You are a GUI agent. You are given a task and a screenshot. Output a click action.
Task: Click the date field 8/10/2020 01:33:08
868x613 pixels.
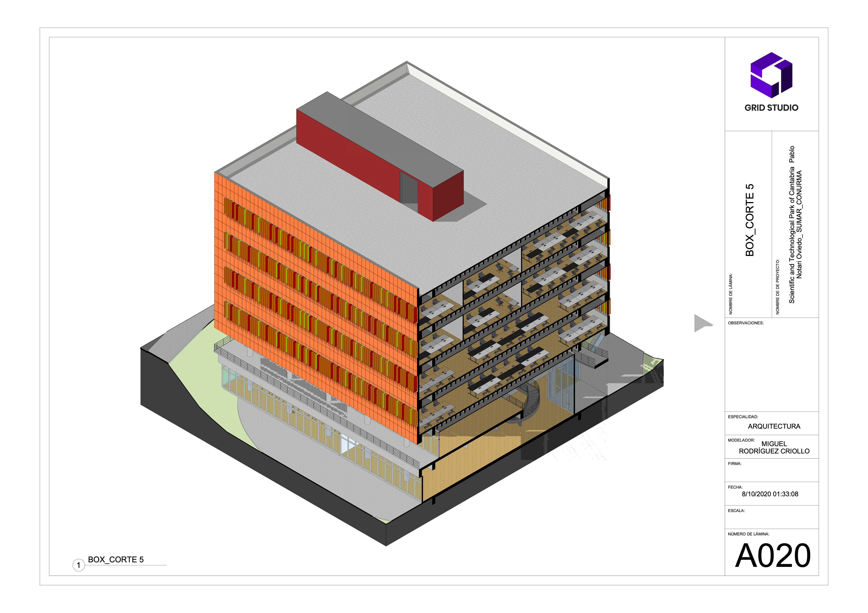(x=770, y=494)
